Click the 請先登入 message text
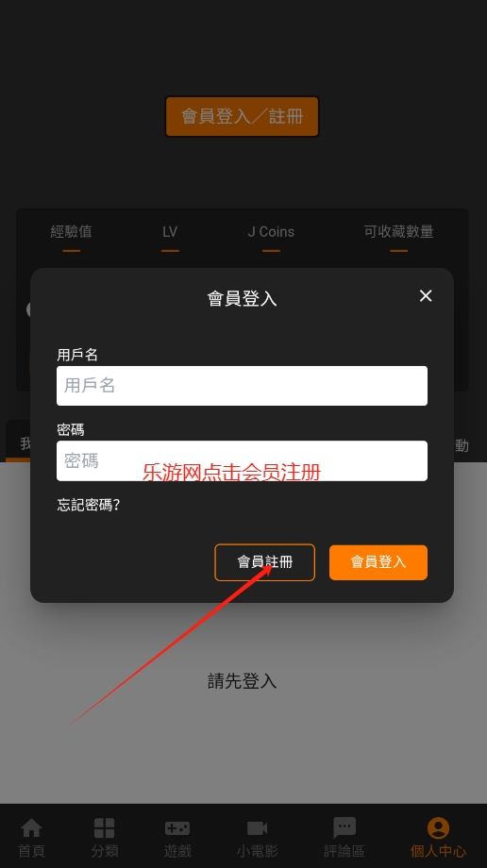This screenshot has height=868, width=487. tap(243, 681)
